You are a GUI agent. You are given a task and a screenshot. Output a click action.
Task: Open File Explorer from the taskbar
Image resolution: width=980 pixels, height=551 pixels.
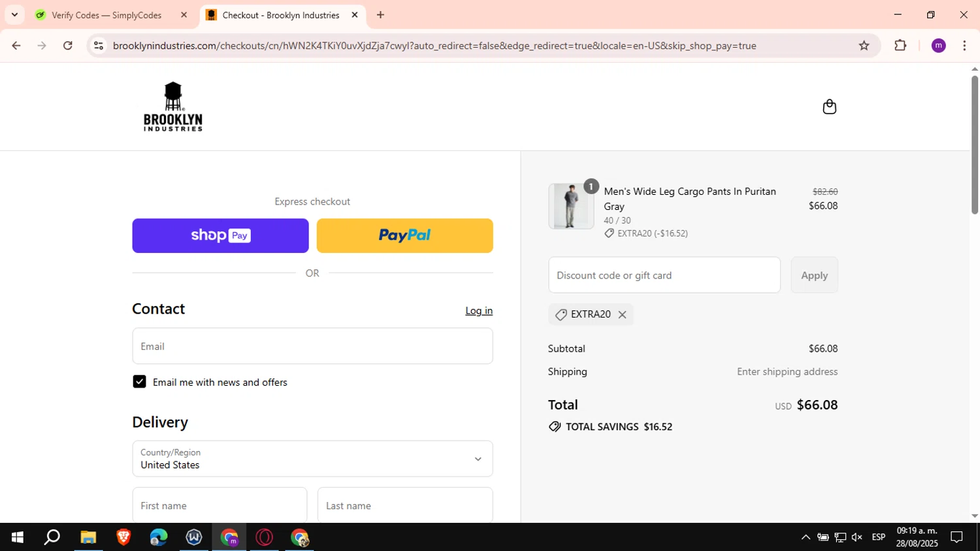(x=88, y=537)
